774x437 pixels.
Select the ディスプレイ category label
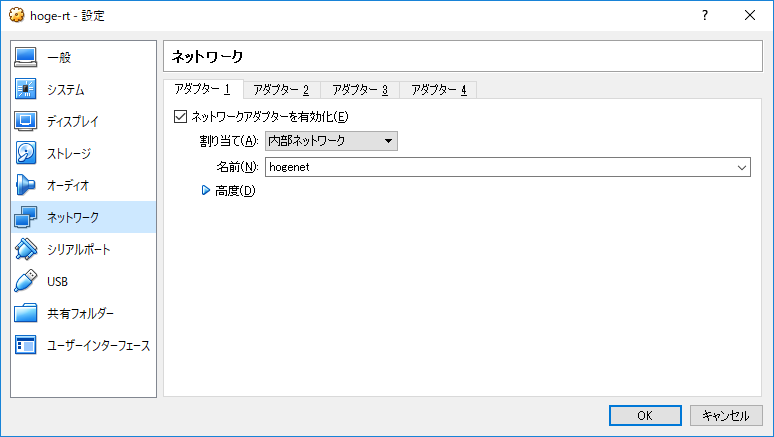[73, 121]
